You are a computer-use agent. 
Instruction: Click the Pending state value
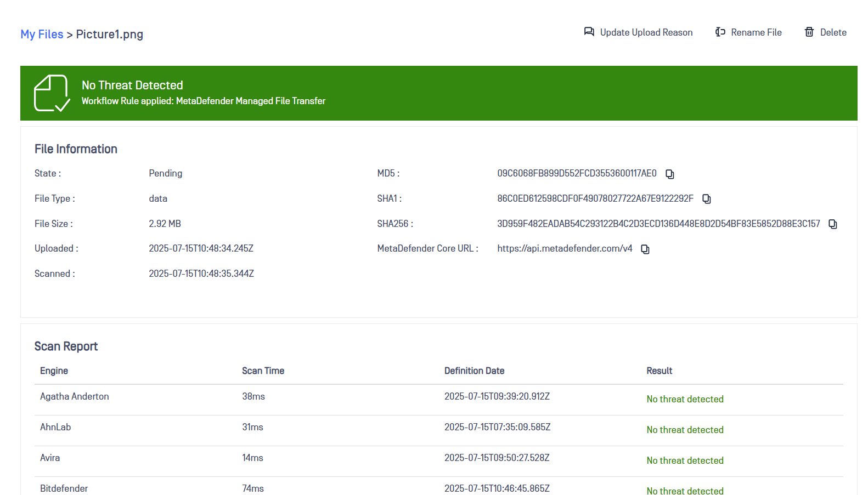(x=165, y=173)
